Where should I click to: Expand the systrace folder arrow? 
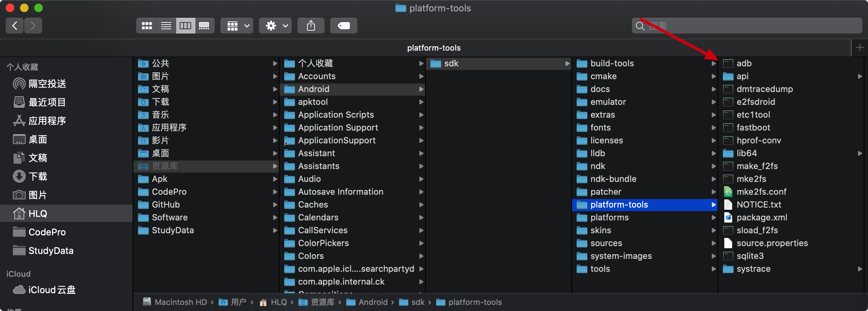coord(860,269)
